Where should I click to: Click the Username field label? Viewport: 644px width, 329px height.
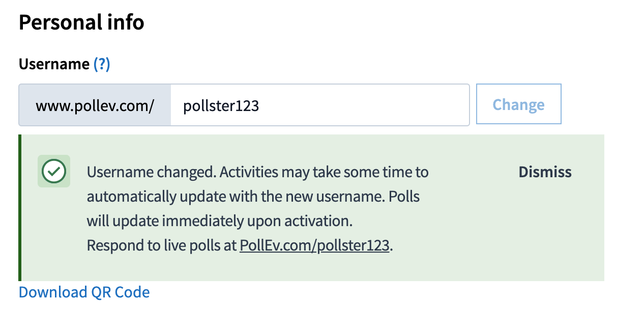point(54,64)
